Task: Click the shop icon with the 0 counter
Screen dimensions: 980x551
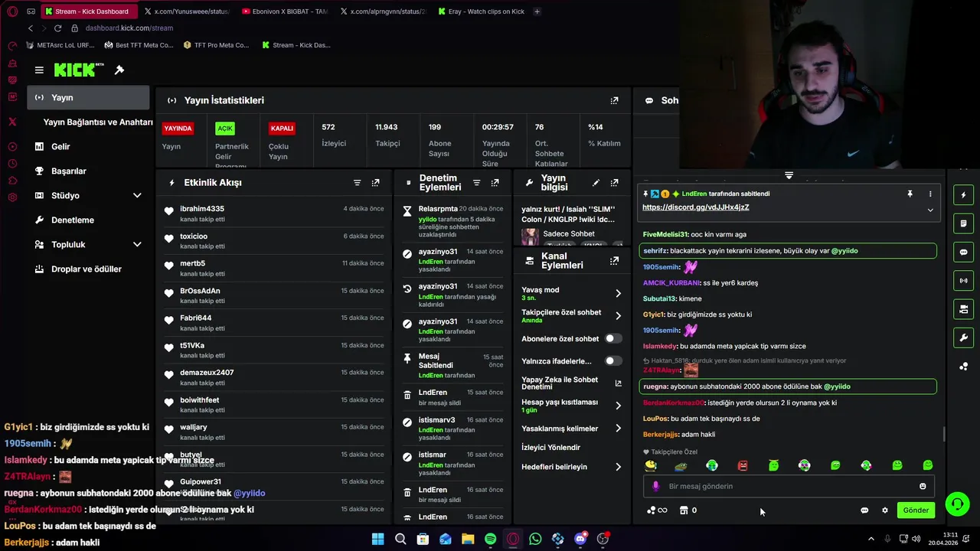Action: click(684, 510)
